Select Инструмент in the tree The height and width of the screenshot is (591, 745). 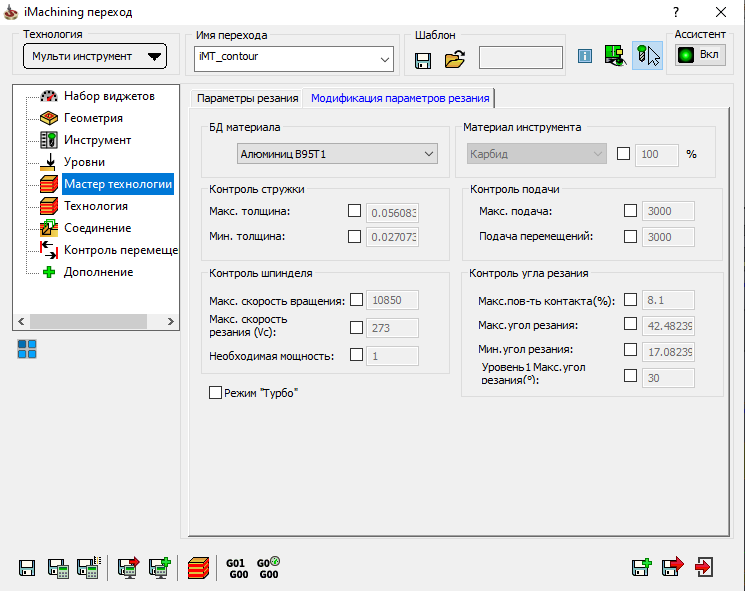(97, 140)
